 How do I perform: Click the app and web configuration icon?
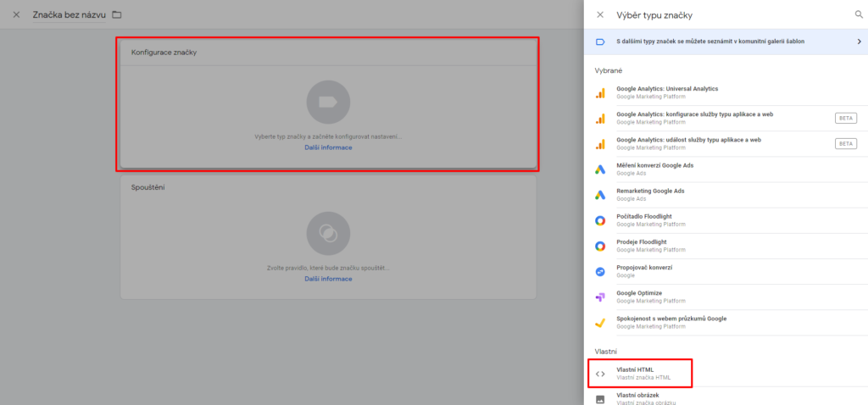pyautogui.click(x=600, y=119)
